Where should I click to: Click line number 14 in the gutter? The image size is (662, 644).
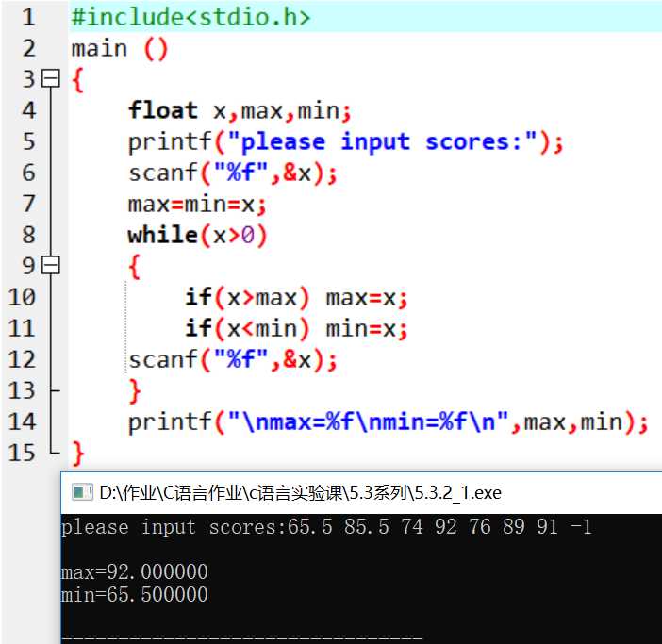[22, 421]
